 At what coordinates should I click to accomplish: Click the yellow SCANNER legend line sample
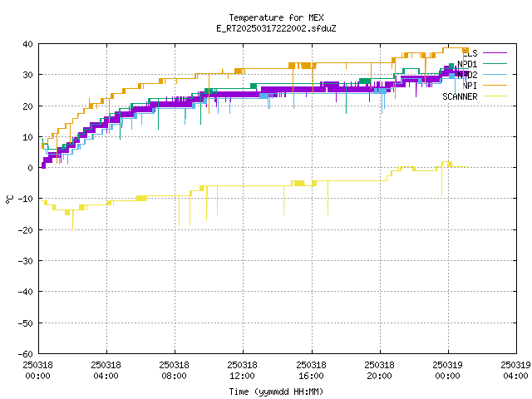click(x=495, y=96)
